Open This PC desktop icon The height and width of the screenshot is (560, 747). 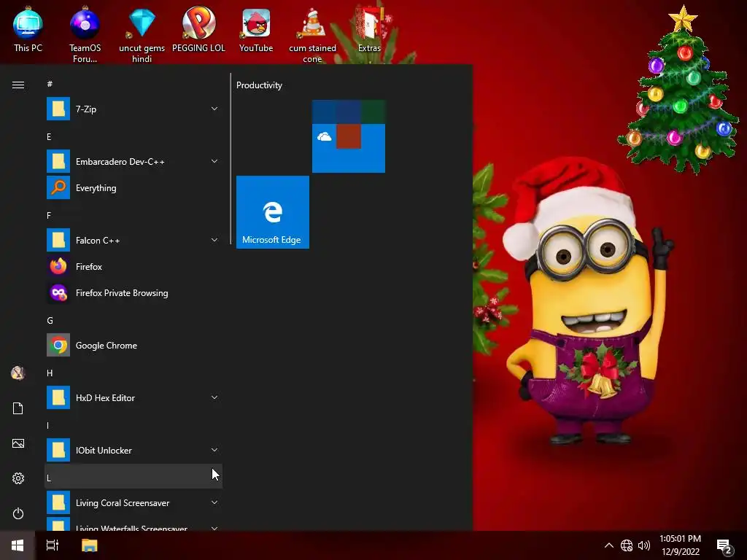pos(28,28)
